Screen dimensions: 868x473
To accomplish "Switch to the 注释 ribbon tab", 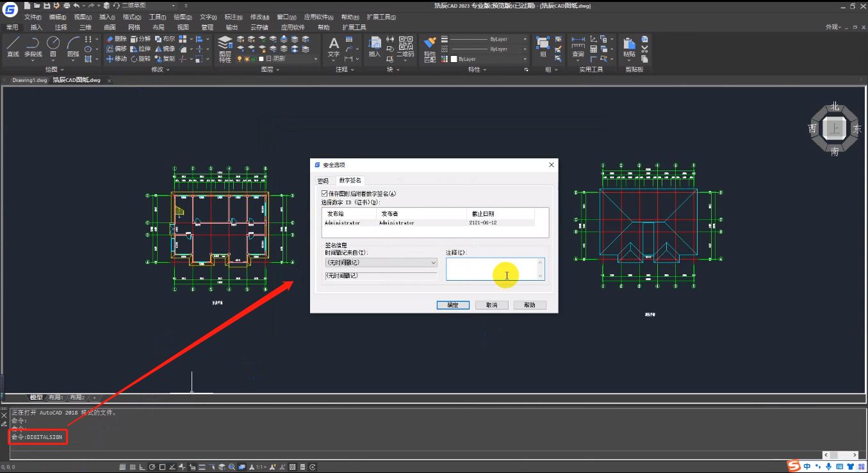I will [61, 27].
